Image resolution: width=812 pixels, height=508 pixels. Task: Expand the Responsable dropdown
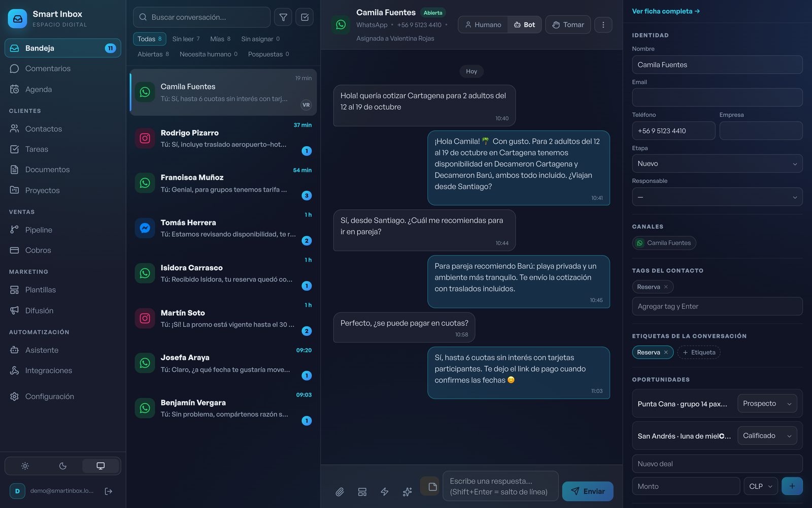coord(717,197)
